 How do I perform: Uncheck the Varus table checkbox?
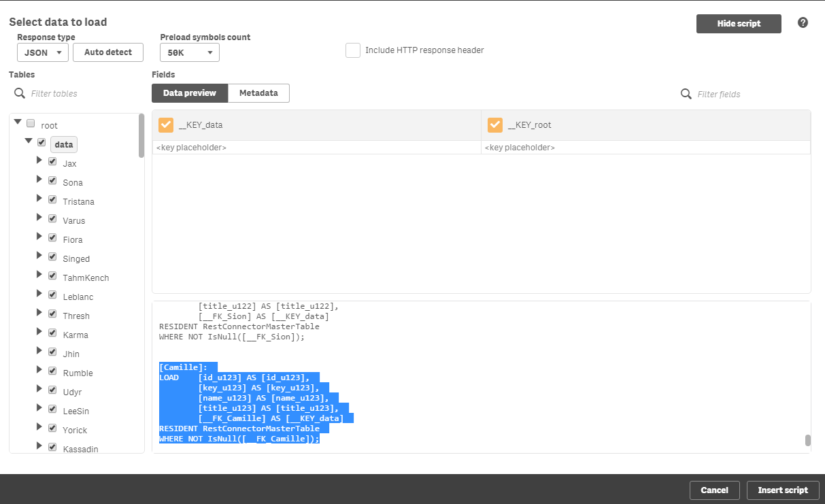[52, 219]
